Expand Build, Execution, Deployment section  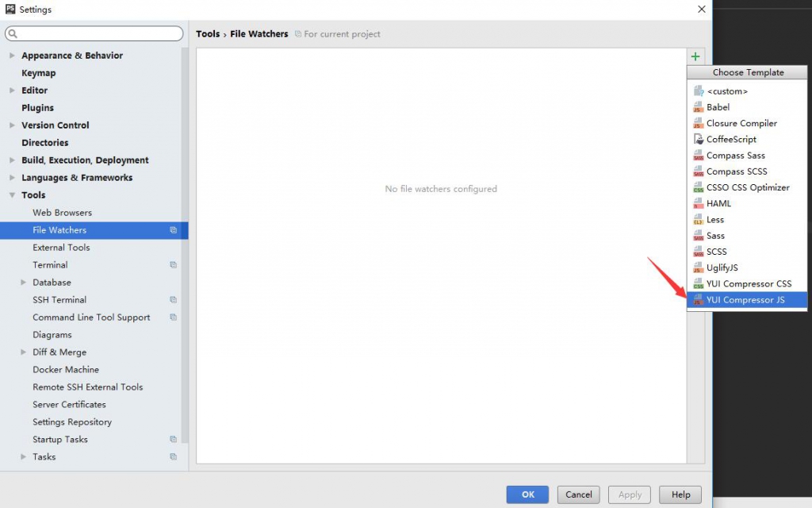pyautogui.click(x=12, y=160)
